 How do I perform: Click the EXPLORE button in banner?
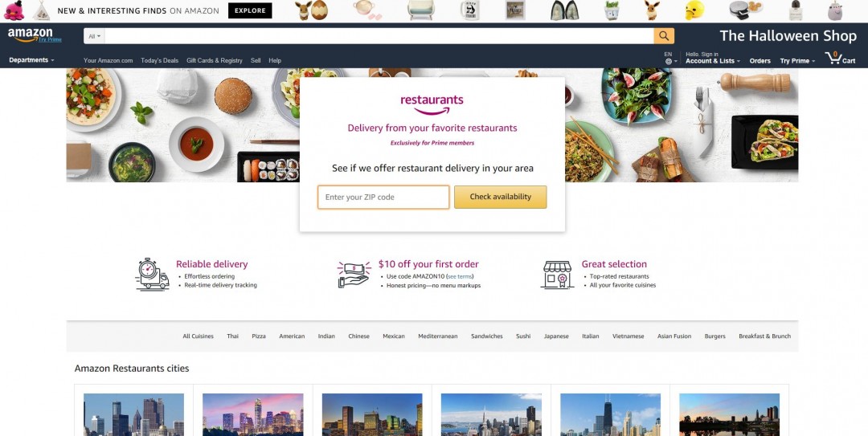pos(250,10)
